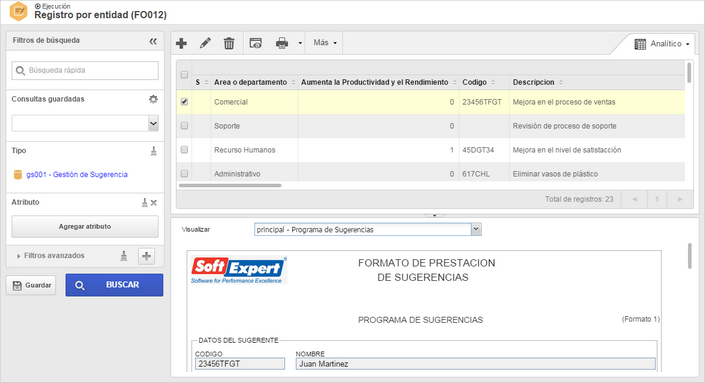Click 'Revisión de proceso de soporte' description
Image resolution: width=705 pixels, height=383 pixels.
pyautogui.click(x=564, y=126)
